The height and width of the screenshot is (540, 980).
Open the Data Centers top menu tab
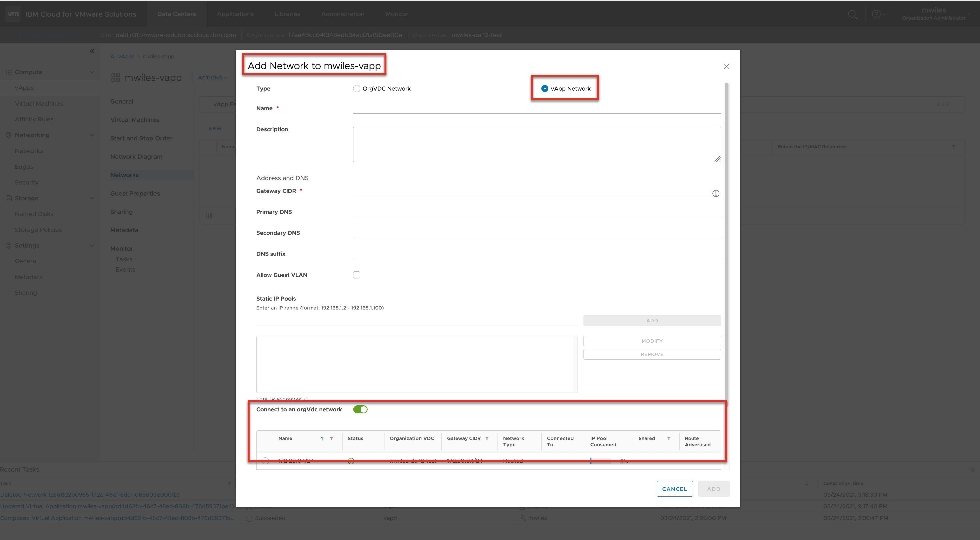[176, 14]
